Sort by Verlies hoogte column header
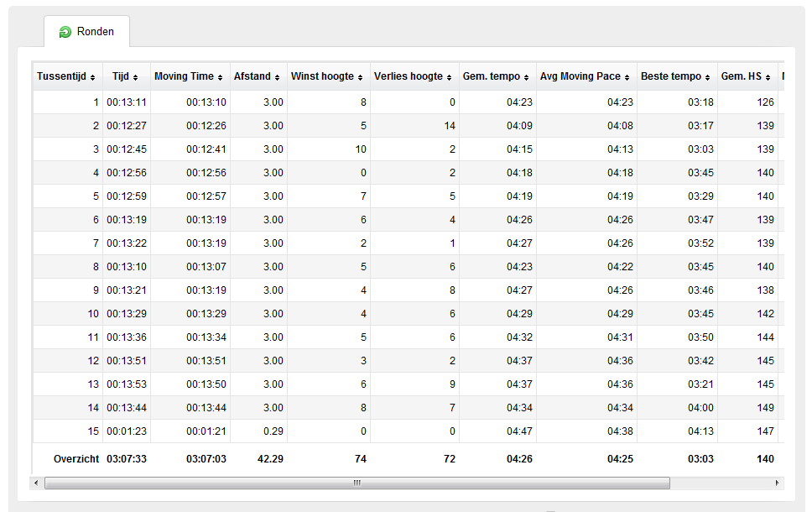This screenshot has height=512, width=812. 414,76
